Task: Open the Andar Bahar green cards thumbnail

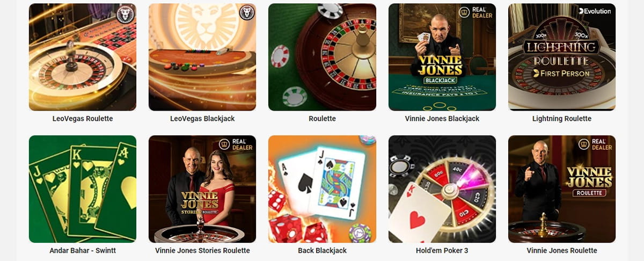Action: tap(83, 189)
